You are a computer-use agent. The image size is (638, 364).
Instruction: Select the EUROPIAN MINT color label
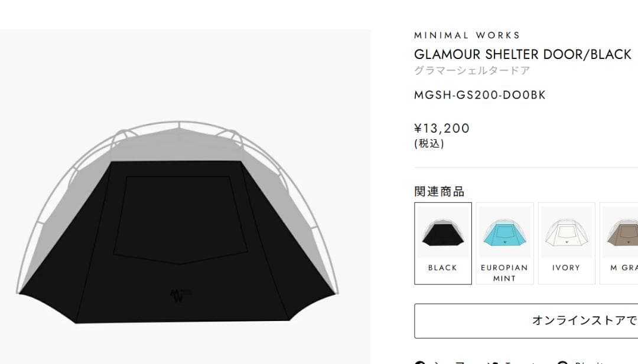tap(504, 273)
